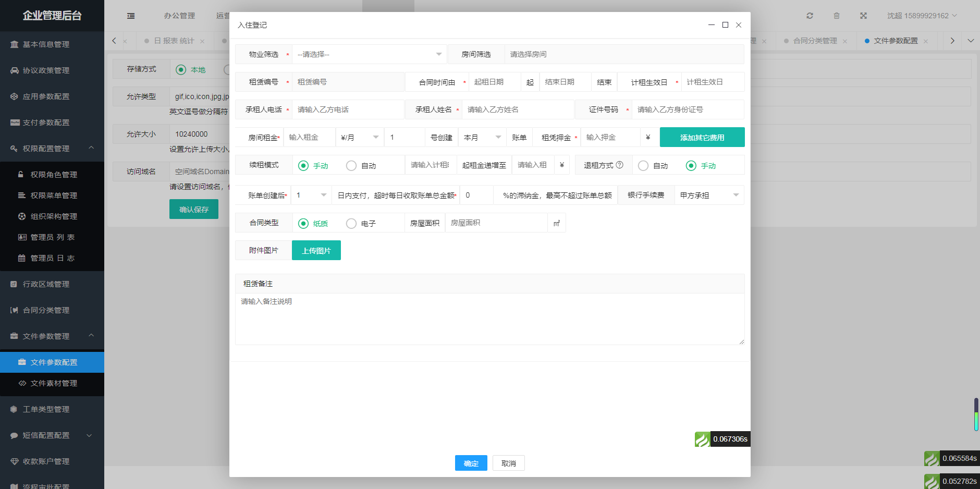The width and height of the screenshot is (980, 489).
Task: Click the page vertical scrollbar thumb
Action: coord(976,414)
